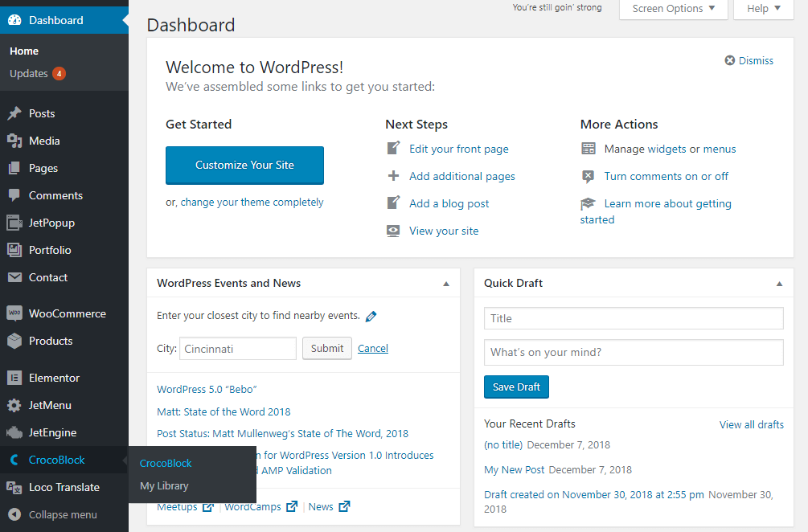Screen dimensions: 808x532
Task: Click the JetMenu gear icon
Action: coord(14,405)
